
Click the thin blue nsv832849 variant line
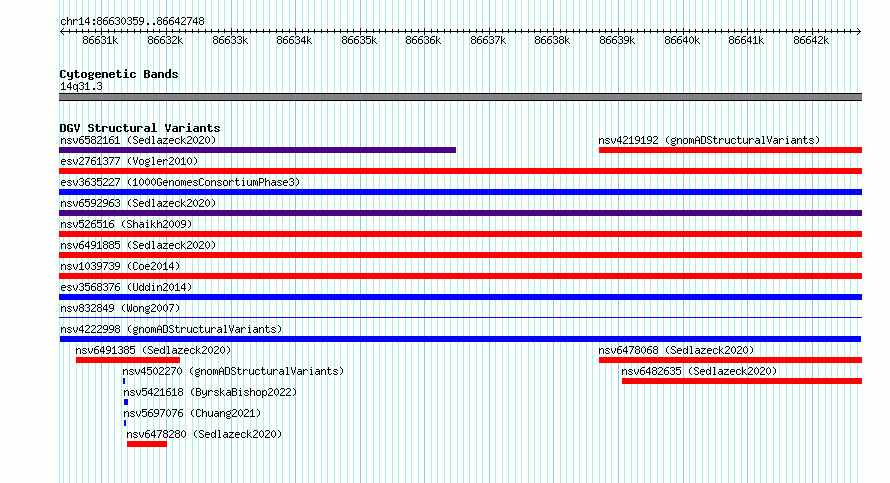460,318
